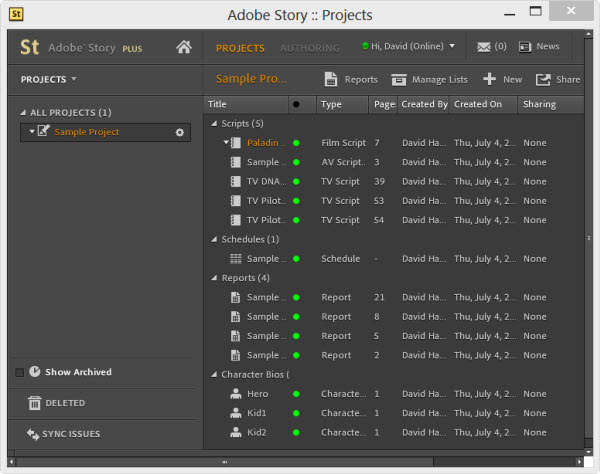Collapse the All Projects (1) tree
This screenshot has width=600, height=474.
tap(23, 112)
